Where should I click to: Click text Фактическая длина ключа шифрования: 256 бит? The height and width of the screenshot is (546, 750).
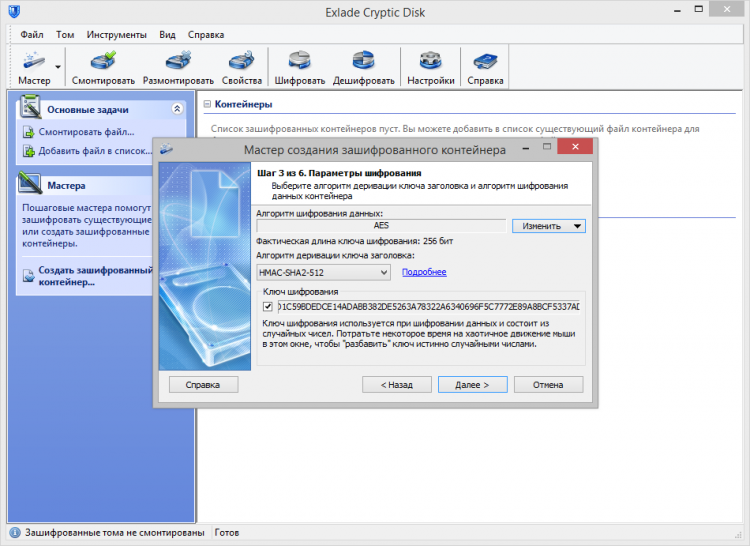coord(354,241)
